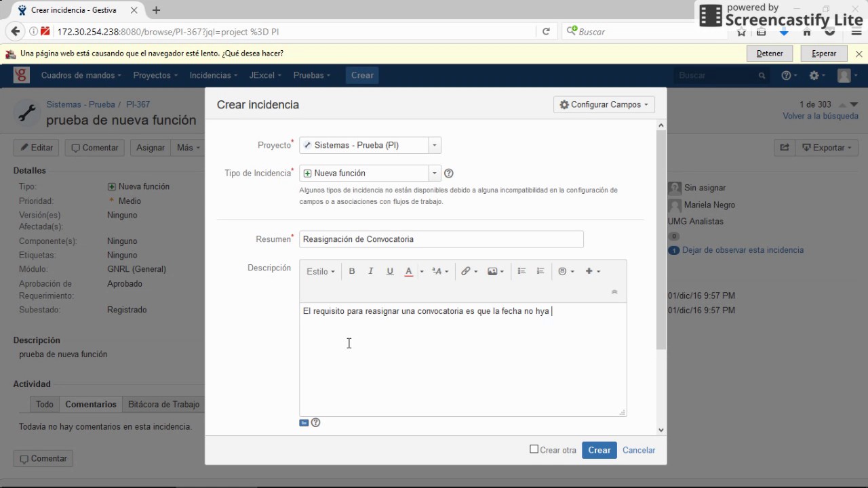Click the Resumen input field

point(441,239)
